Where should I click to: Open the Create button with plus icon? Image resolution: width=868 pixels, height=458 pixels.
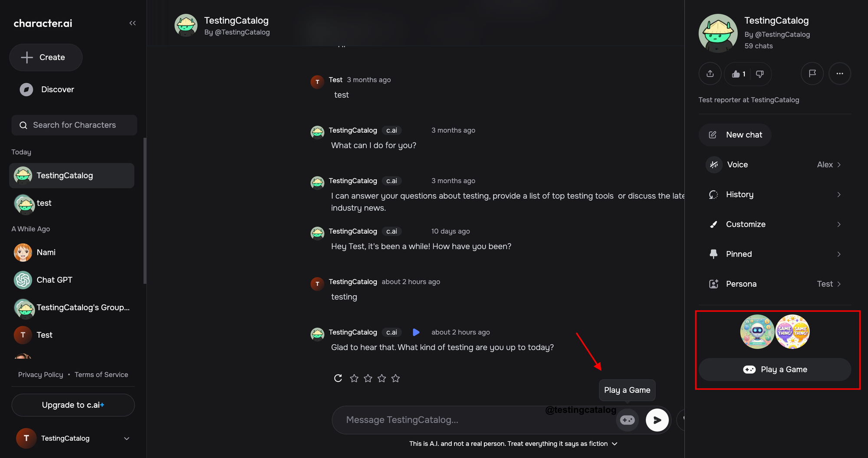point(46,57)
